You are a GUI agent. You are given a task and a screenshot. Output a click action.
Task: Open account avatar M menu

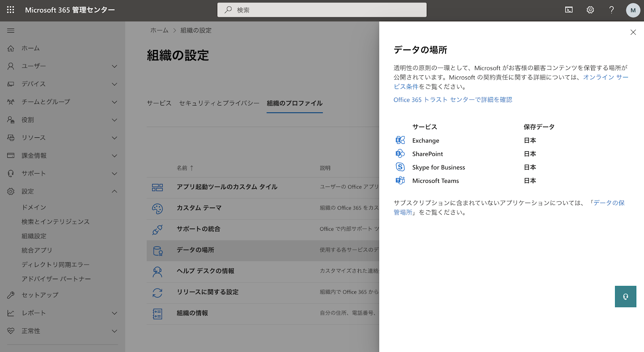point(633,10)
